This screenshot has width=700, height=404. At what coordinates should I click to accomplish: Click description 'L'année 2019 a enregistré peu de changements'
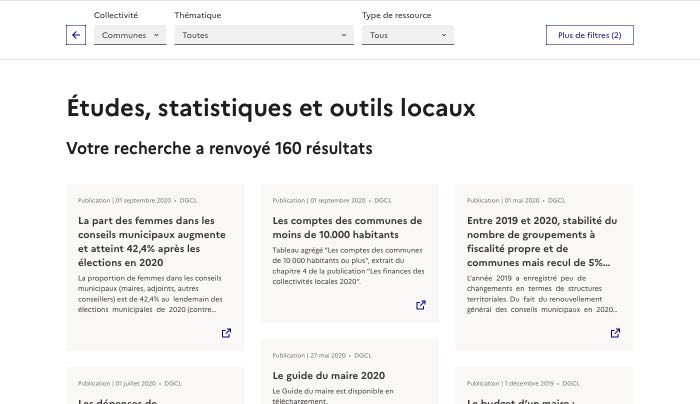coord(542,294)
